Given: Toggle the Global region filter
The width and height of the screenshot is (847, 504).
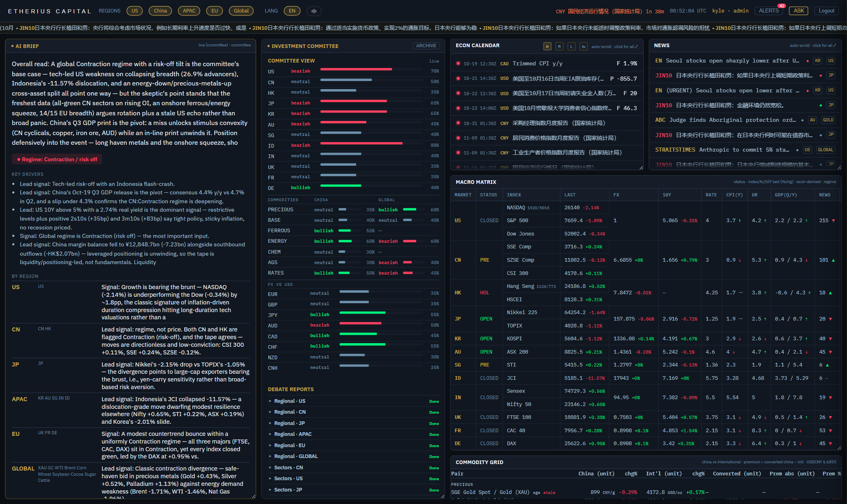Looking at the screenshot, I should click(x=241, y=11).
